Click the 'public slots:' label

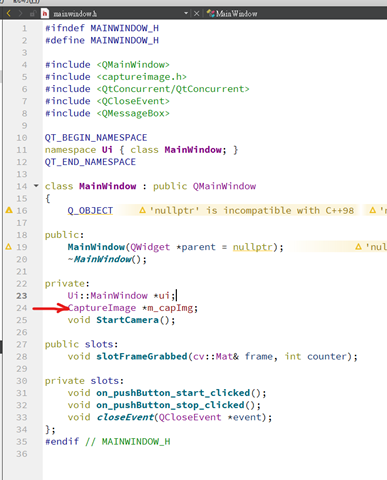pos(82,344)
